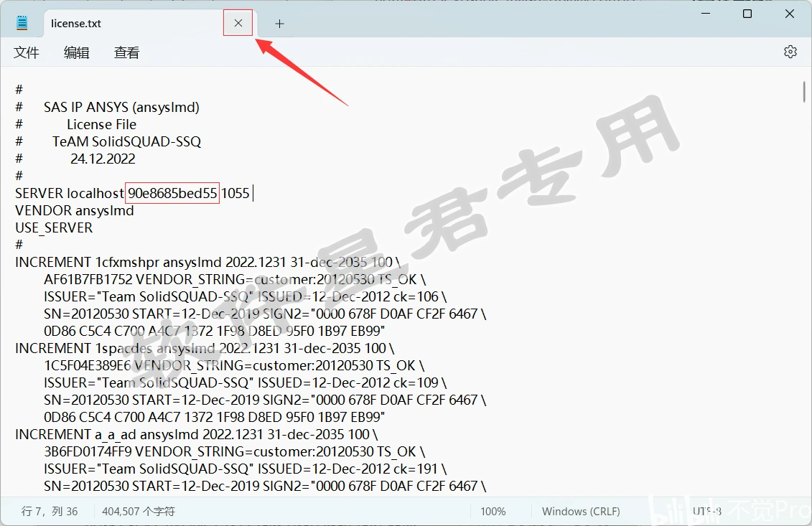
Task: Maximize the Notepad window
Action: pos(747,14)
